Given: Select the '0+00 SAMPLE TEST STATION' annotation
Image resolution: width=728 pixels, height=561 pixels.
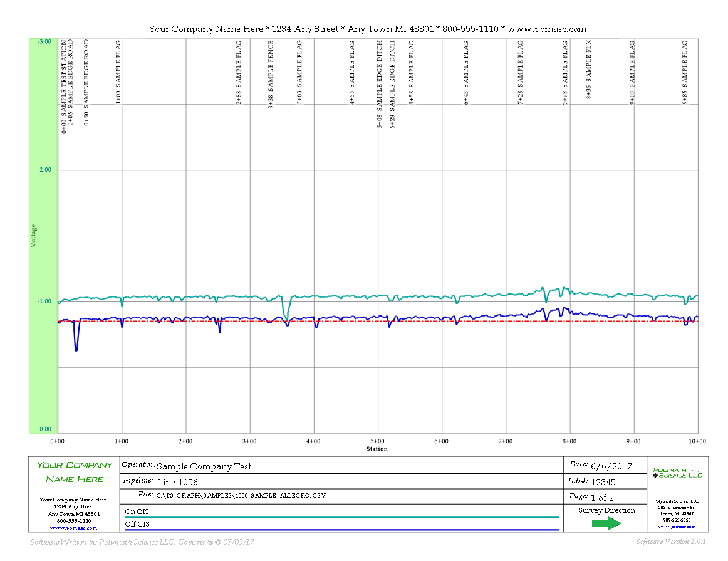Looking at the screenshot, I should coord(63,87).
